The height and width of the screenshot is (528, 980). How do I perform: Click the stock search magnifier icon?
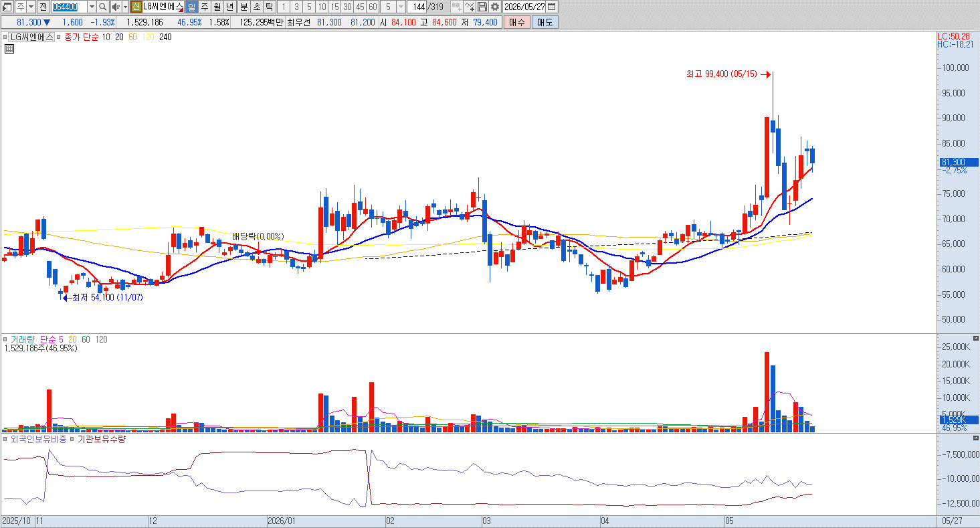click(102, 7)
